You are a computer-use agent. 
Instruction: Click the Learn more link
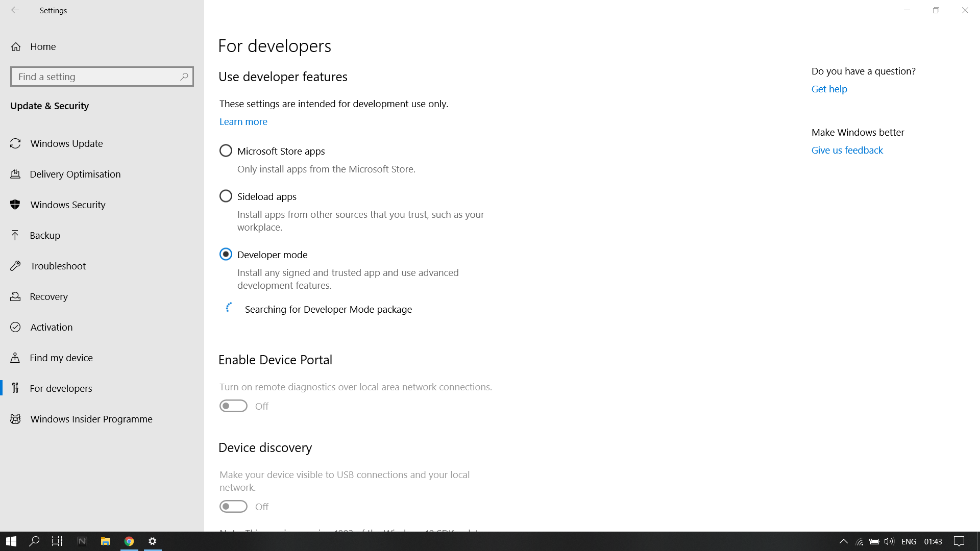coord(243,121)
